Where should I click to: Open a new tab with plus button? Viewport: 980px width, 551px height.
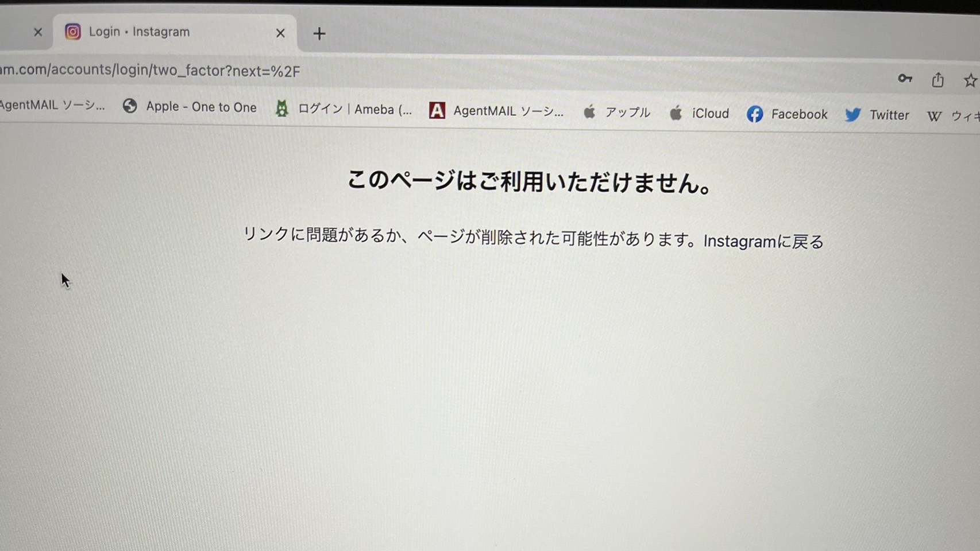319,34
